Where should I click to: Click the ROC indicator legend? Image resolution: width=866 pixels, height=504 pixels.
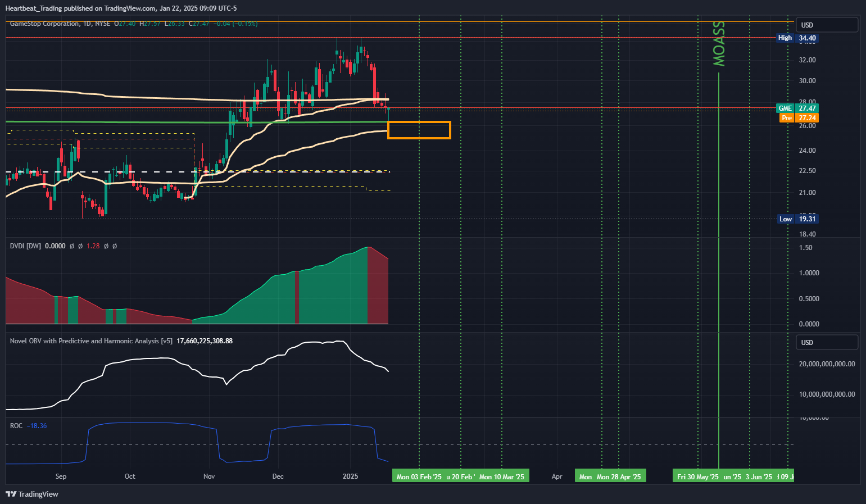pos(16,426)
